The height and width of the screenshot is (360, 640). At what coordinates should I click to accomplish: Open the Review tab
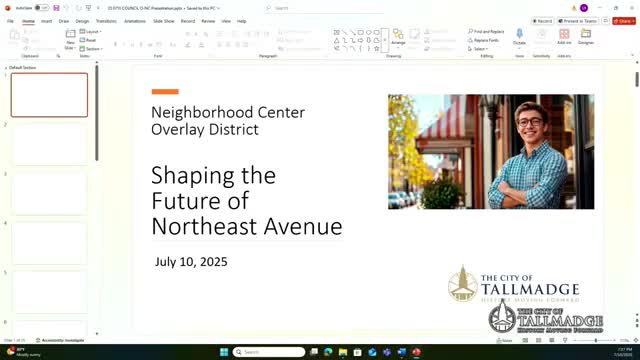pyautogui.click(x=208, y=21)
